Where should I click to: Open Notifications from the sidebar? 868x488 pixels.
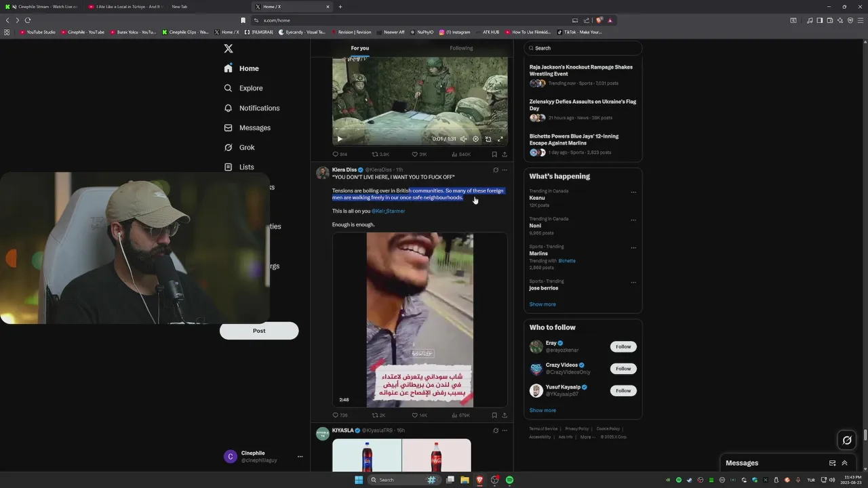(252, 108)
